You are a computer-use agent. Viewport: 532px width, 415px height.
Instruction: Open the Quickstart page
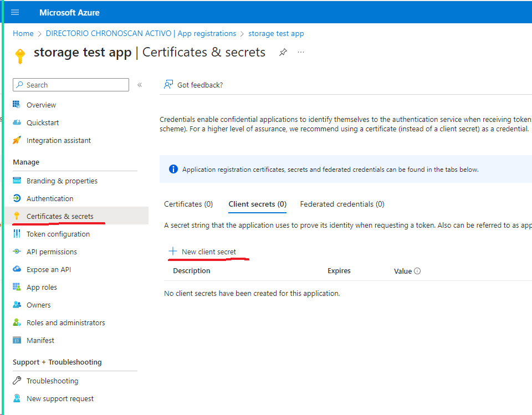click(x=42, y=122)
